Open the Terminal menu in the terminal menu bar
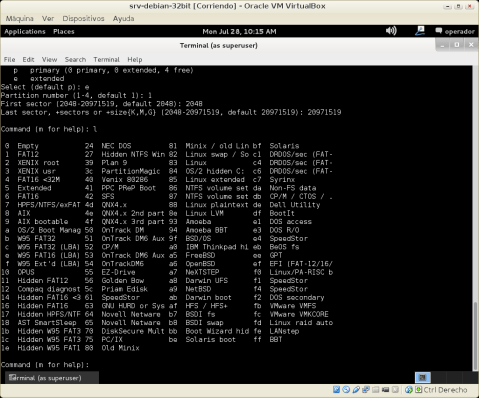Image resolution: width=479 pixels, height=398 pixels. (x=106, y=59)
